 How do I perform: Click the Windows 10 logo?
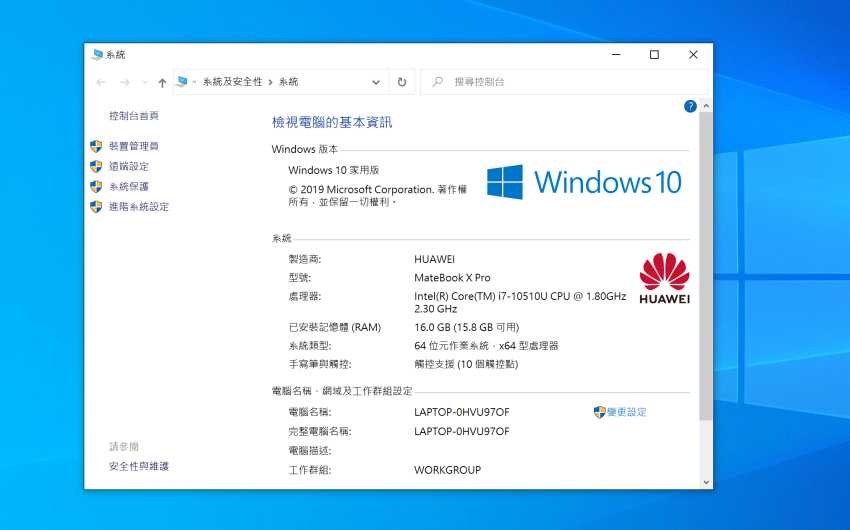[x=584, y=182]
